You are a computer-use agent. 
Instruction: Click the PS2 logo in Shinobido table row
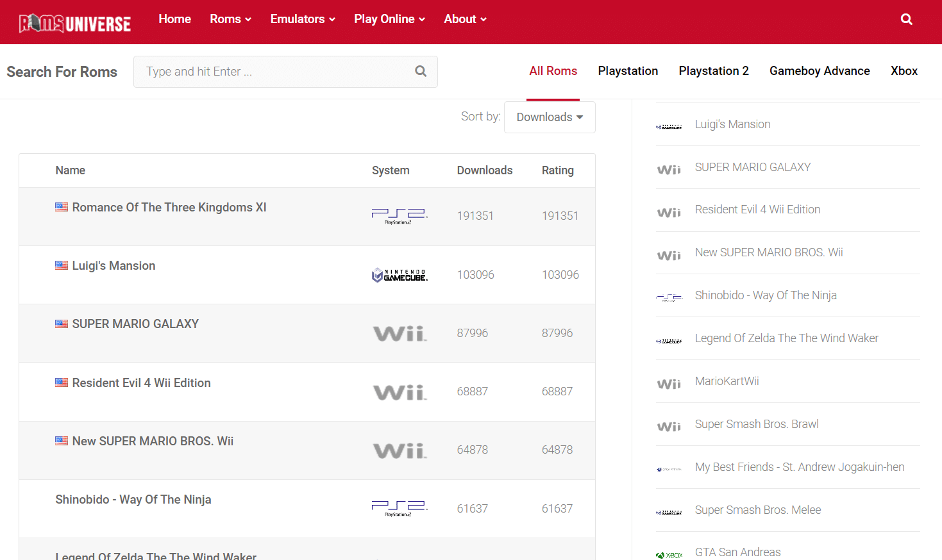pos(400,509)
